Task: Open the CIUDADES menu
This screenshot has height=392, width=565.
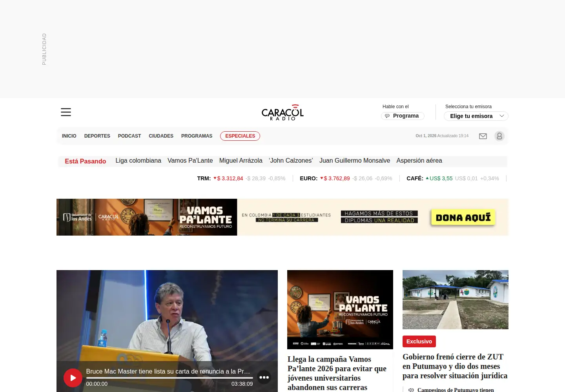Action: [161, 136]
